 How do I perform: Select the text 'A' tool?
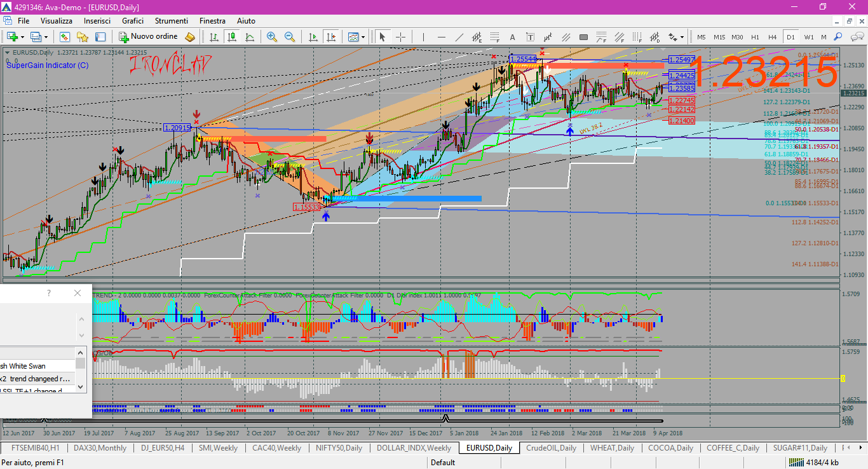click(x=512, y=37)
